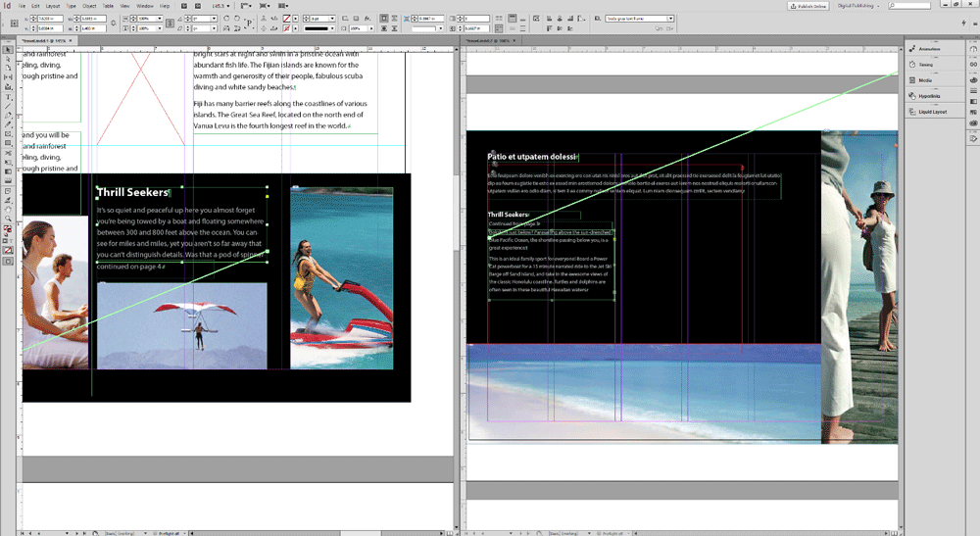The width and height of the screenshot is (980, 536).
Task: Click the stroke color swatch in control bar
Action: click(287, 29)
